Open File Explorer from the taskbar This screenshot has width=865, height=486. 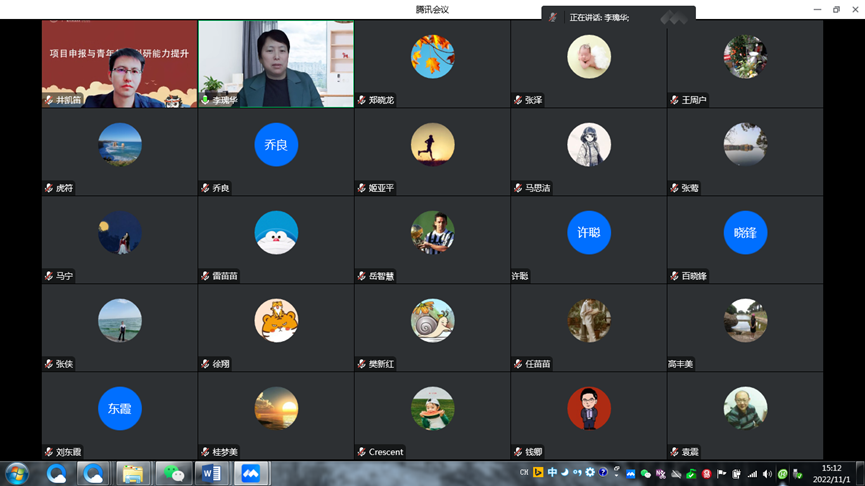click(x=133, y=473)
